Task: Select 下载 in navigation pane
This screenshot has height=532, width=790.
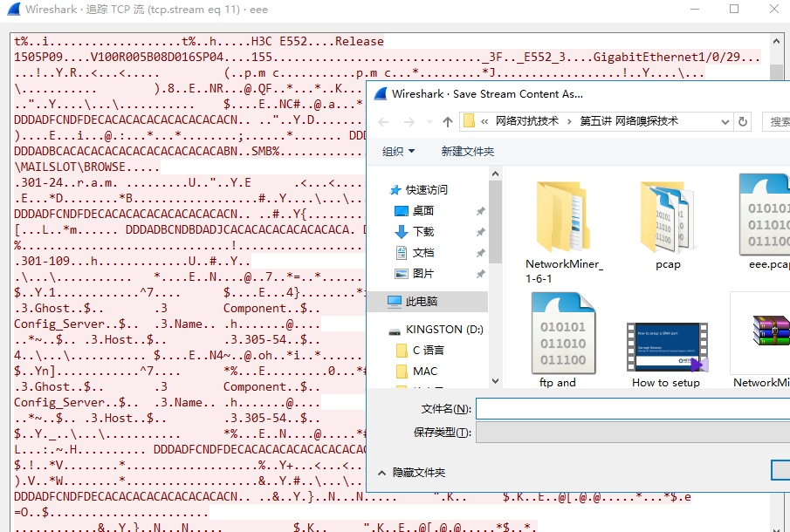Action: coord(414,232)
